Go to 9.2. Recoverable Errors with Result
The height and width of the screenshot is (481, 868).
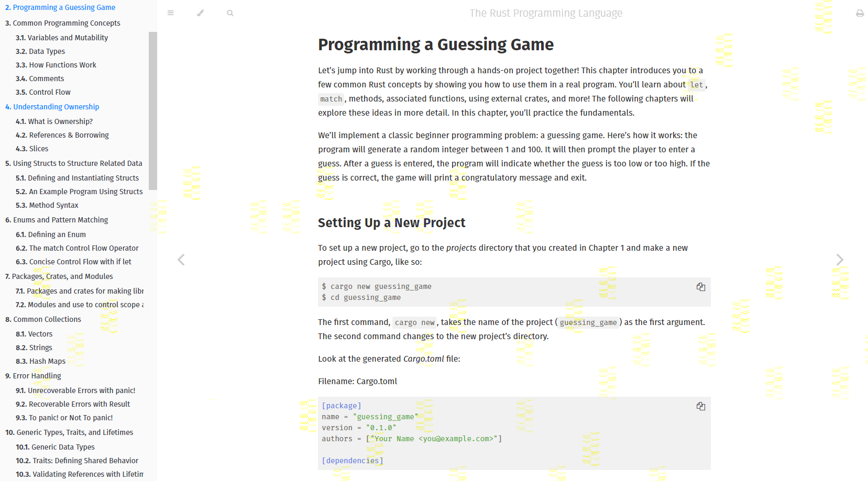73,404
